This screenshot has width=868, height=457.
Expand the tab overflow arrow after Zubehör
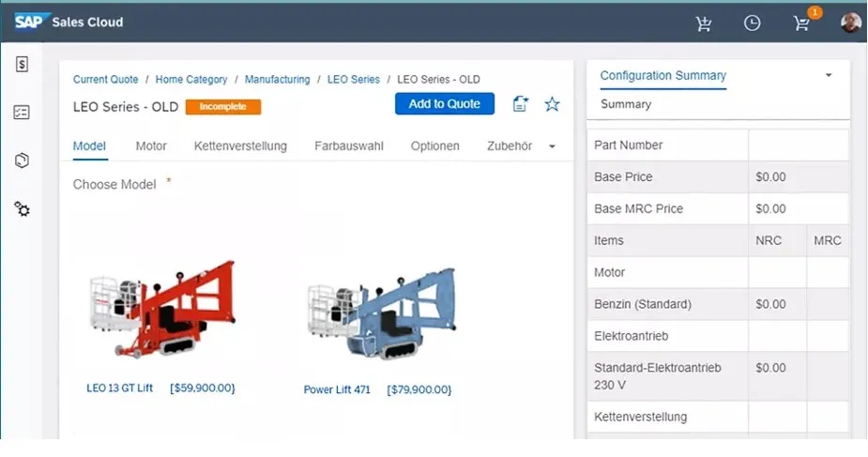click(552, 146)
